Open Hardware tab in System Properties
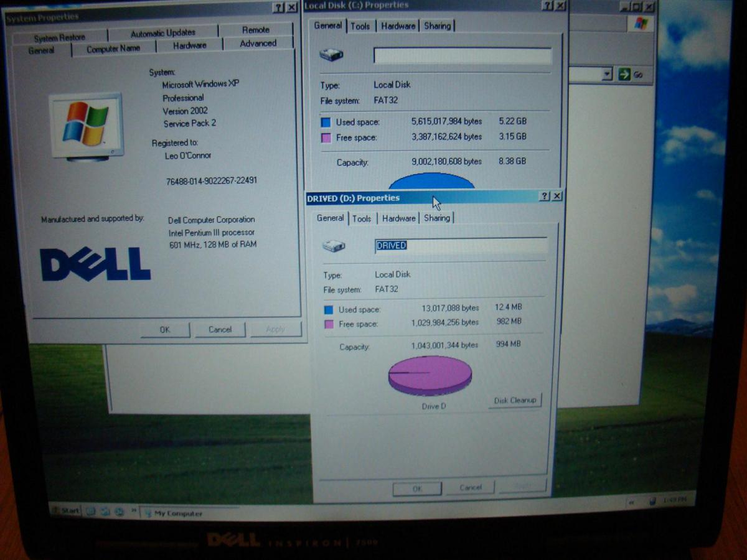Screen dimensions: 747x560 pos(189,45)
